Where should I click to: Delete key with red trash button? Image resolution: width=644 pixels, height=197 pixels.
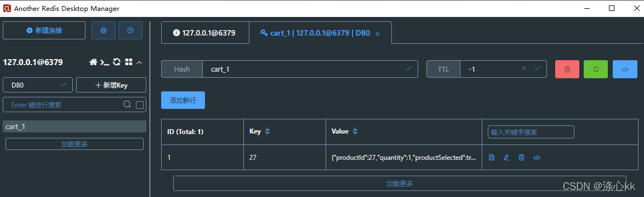coord(567,69)
